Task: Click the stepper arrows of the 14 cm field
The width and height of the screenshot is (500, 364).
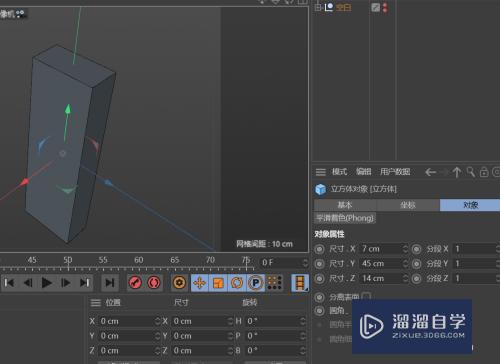Action: click(405, 278)
